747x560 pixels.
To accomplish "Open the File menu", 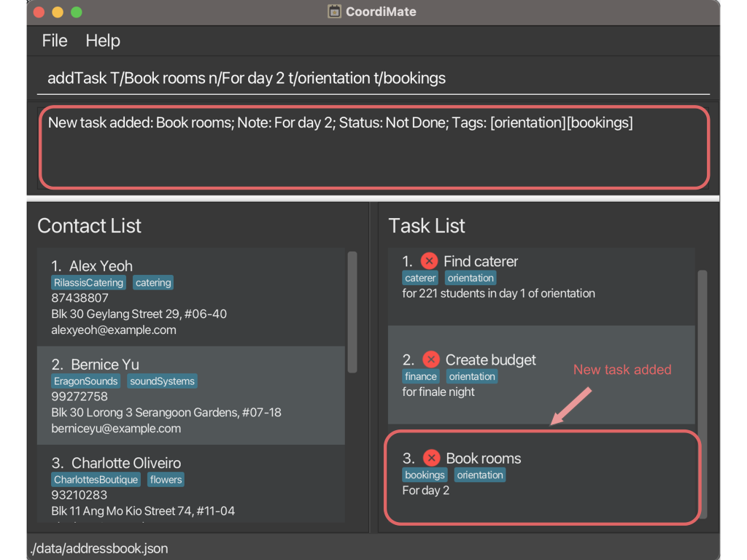I will (x=55, y=41).
